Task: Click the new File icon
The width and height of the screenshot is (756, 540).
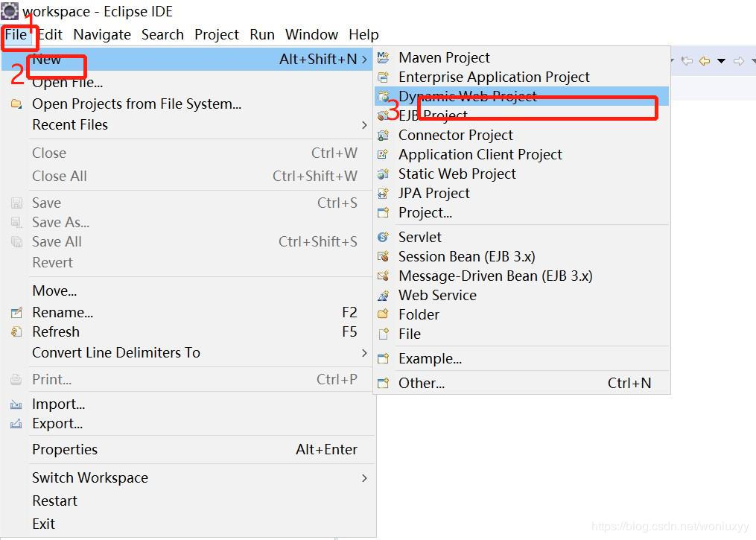Action: coord(384,334)
